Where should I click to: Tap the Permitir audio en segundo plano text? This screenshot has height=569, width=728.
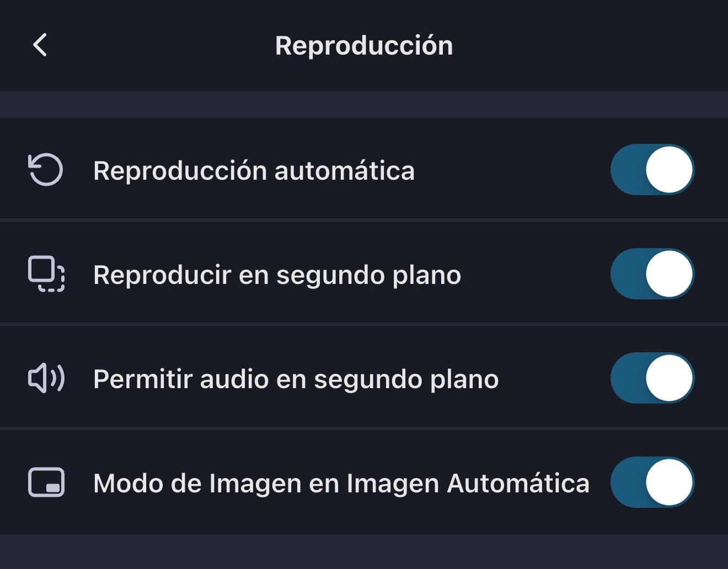[x=296, y=379]
